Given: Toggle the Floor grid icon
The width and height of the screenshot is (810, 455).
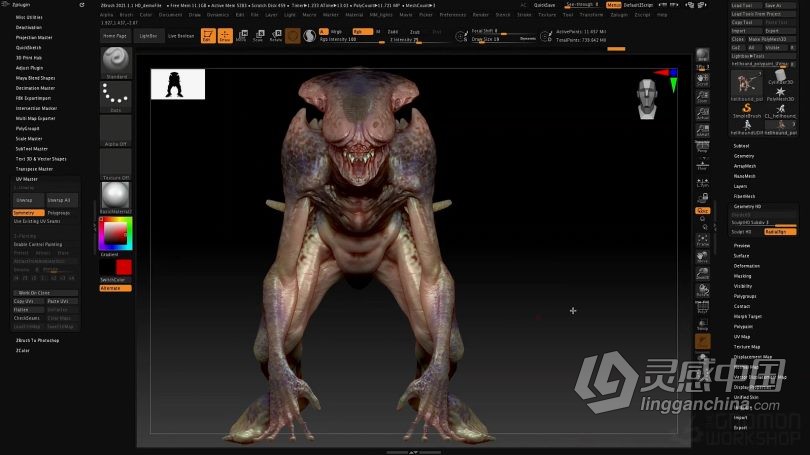Looking at the screenshot, I should (x=703, y=165).
